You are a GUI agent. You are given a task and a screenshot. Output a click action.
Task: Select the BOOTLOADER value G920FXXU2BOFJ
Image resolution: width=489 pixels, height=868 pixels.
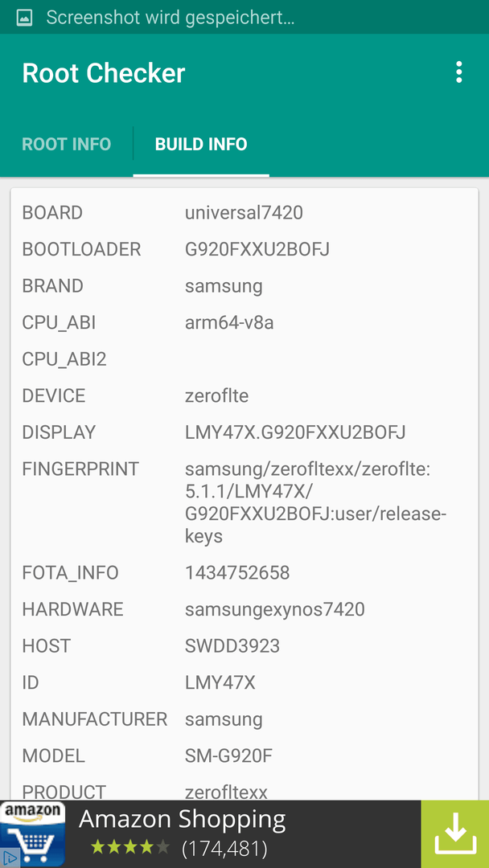[257, 250]
